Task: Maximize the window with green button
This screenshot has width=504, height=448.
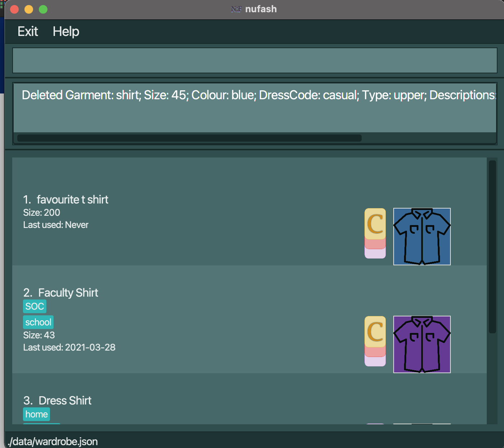Action: (43, 9)
